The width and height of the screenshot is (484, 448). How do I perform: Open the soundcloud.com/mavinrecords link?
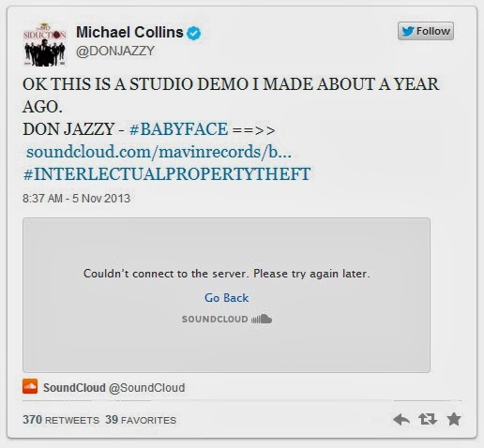(x=159, y=152)
